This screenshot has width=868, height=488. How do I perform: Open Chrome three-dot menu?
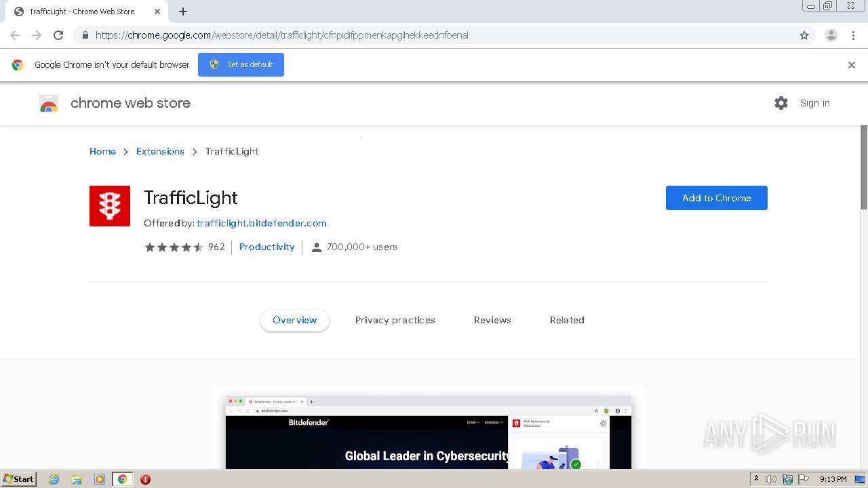(853, 35)
